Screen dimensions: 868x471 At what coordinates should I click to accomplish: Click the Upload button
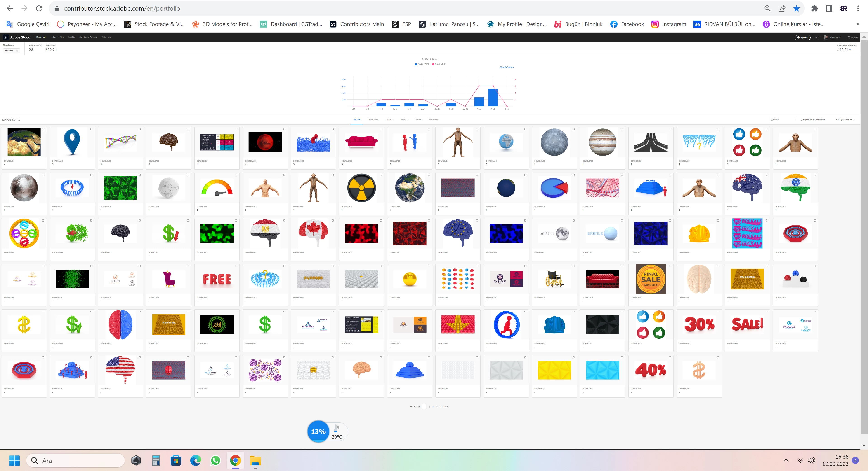[803, 37]
